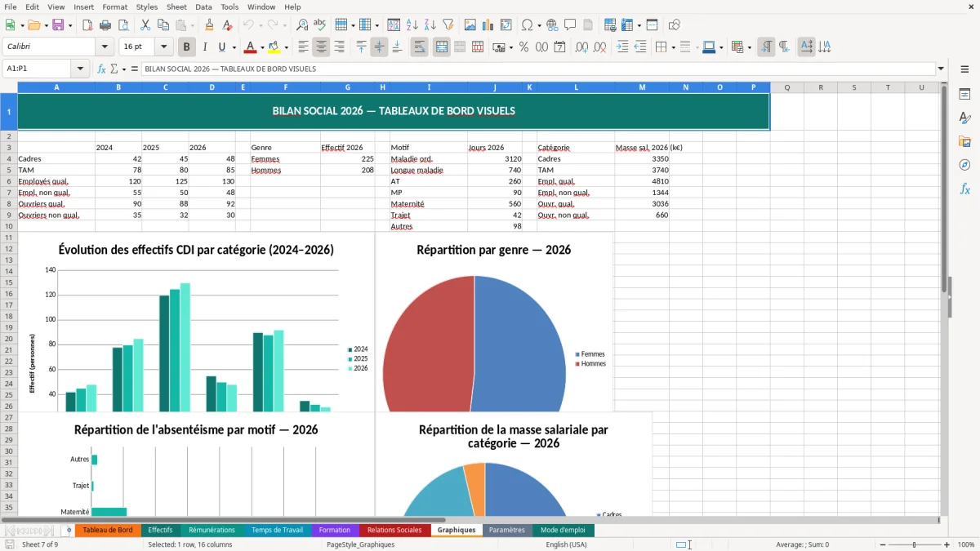Click Function Wizard icon in formula bar
The height and width of the screenshot is (551, 980).
click(x=102, y=69)
